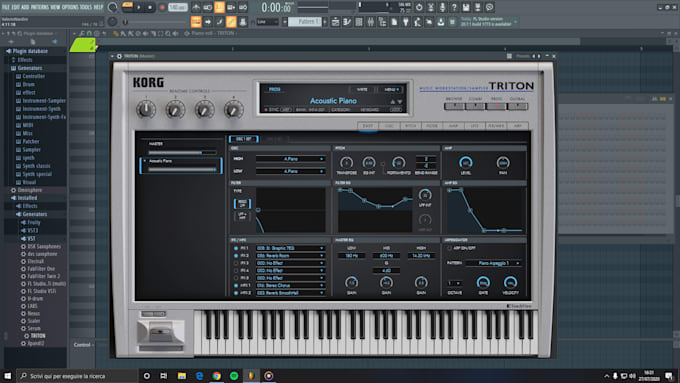Viewport: 680px width, 383px height.
Task: Click the AMP Pan knob
Action: 503,163
